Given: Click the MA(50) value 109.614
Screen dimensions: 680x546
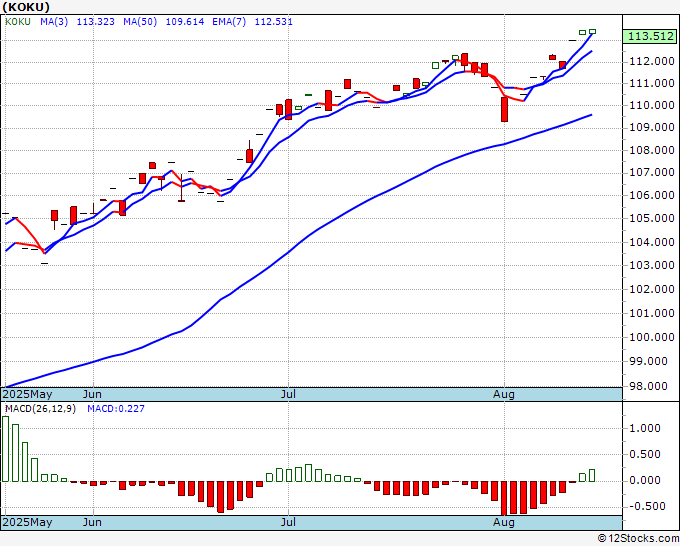Looking at the screenshot, I should pyautogui.click(x=185, y=22).
